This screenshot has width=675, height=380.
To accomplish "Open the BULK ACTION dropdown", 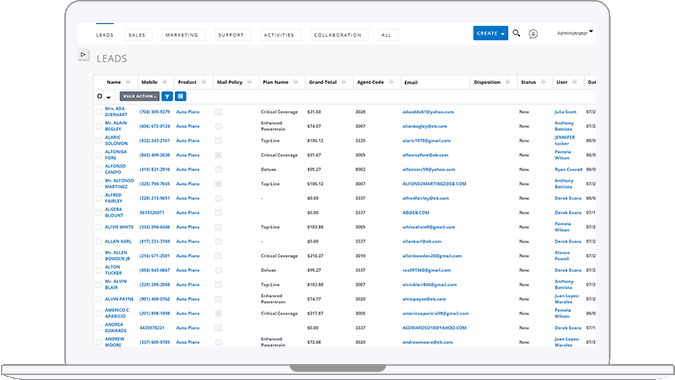I will click(x=139, y=96).
